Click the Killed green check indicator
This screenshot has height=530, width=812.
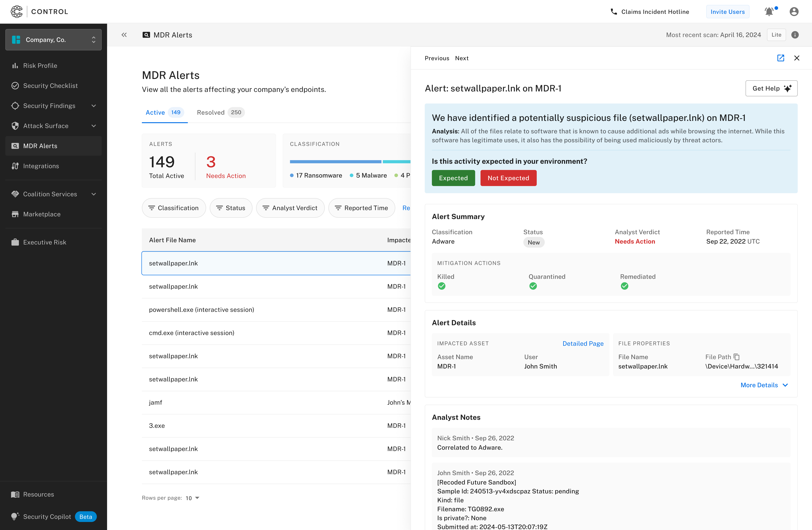(442, 286)
